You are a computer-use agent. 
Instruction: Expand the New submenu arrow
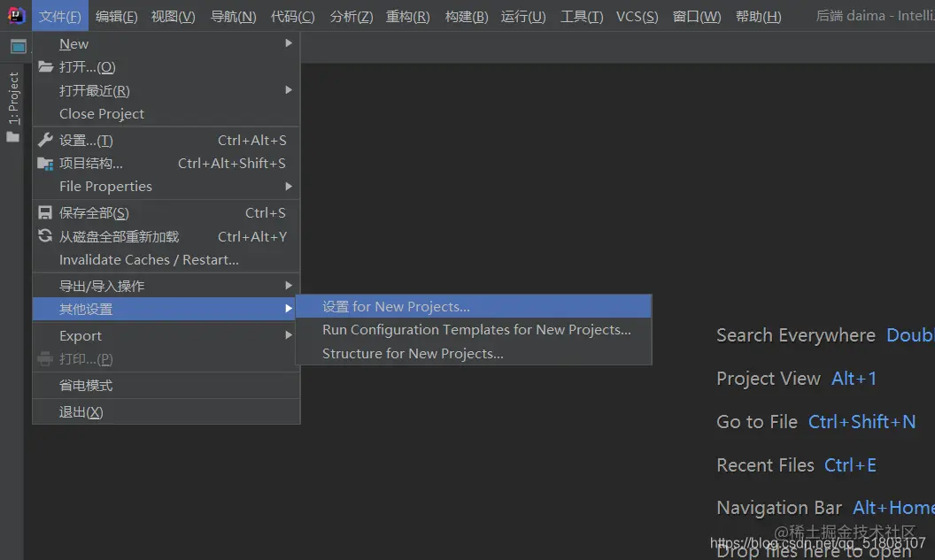coord(289,42)
